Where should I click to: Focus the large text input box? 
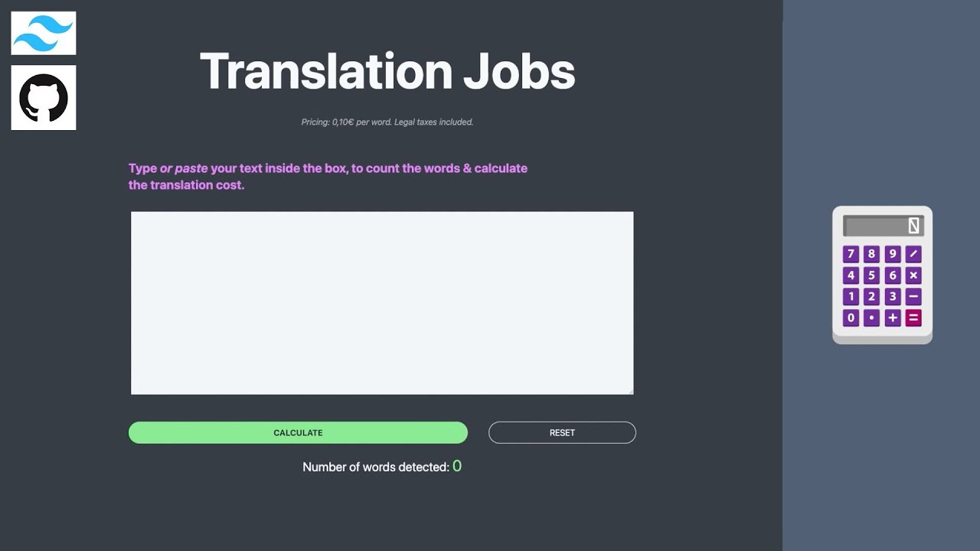click(x=382, y=303)
